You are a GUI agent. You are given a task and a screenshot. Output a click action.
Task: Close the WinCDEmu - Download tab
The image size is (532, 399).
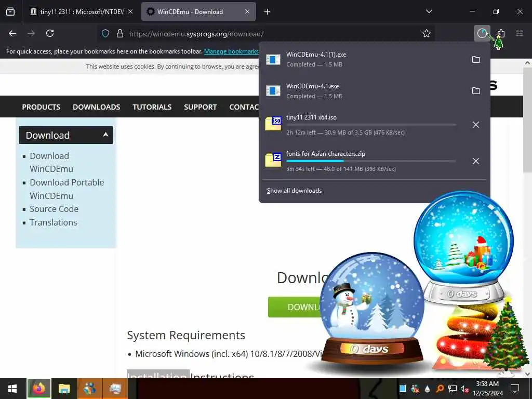point(247,11)
